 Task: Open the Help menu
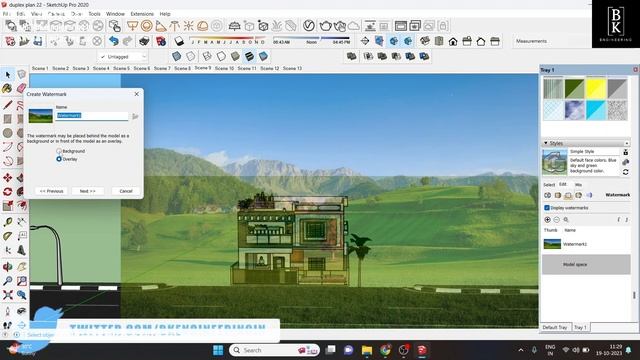pos(165,14)
